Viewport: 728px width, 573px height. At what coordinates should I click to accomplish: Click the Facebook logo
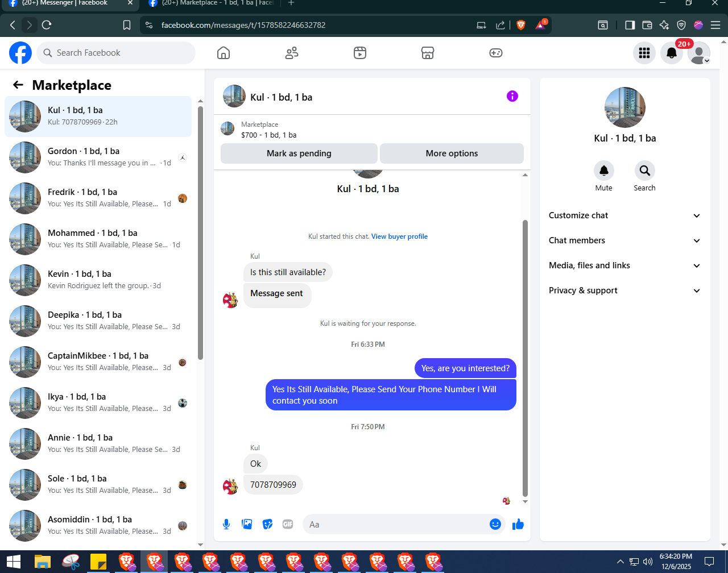[20, 53]
